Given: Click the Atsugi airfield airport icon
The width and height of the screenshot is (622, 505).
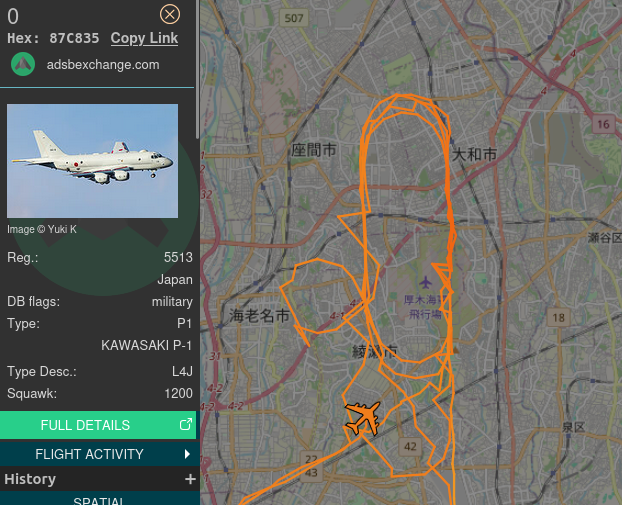Looking at the screenshot, I should click(426, 283).
